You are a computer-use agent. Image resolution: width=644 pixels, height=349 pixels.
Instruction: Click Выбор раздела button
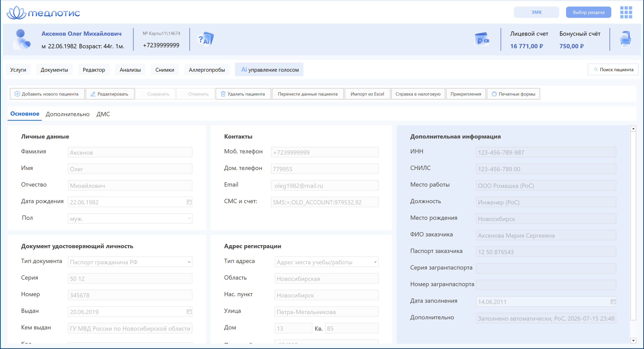coord(588,12)
